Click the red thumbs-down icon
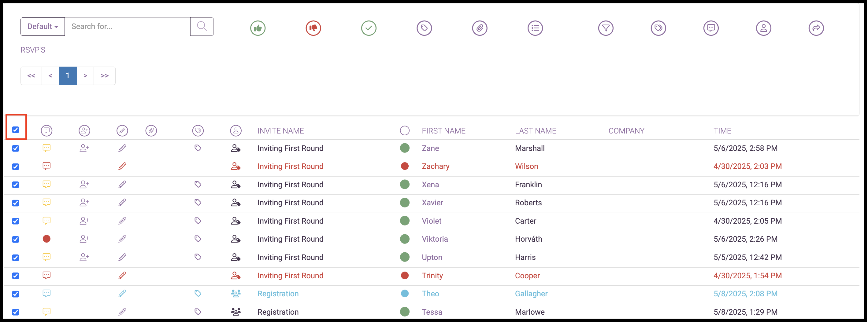The image size is (868, 322). click(x=313, y=28)
